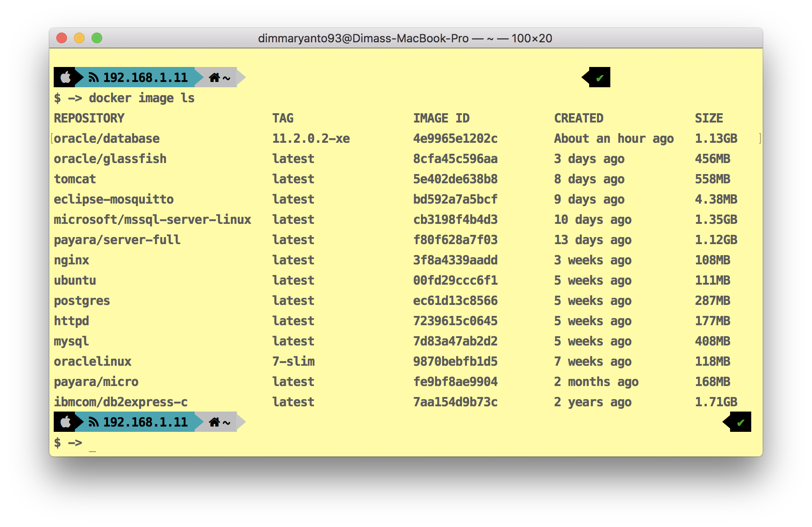The image size is (812, 527).
Task: Click the 'docker image ls' command text
Action: pos(142,98)
